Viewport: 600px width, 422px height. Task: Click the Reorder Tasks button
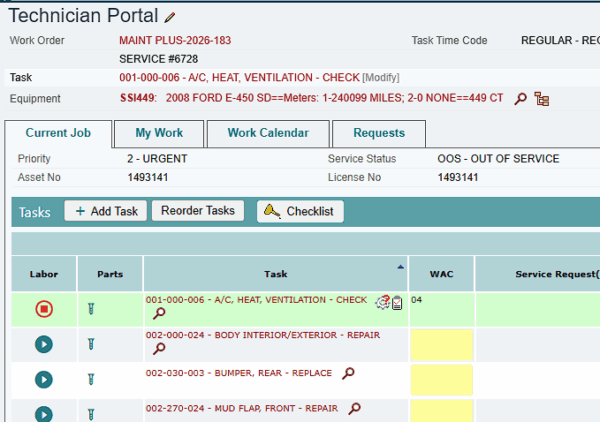198,210
